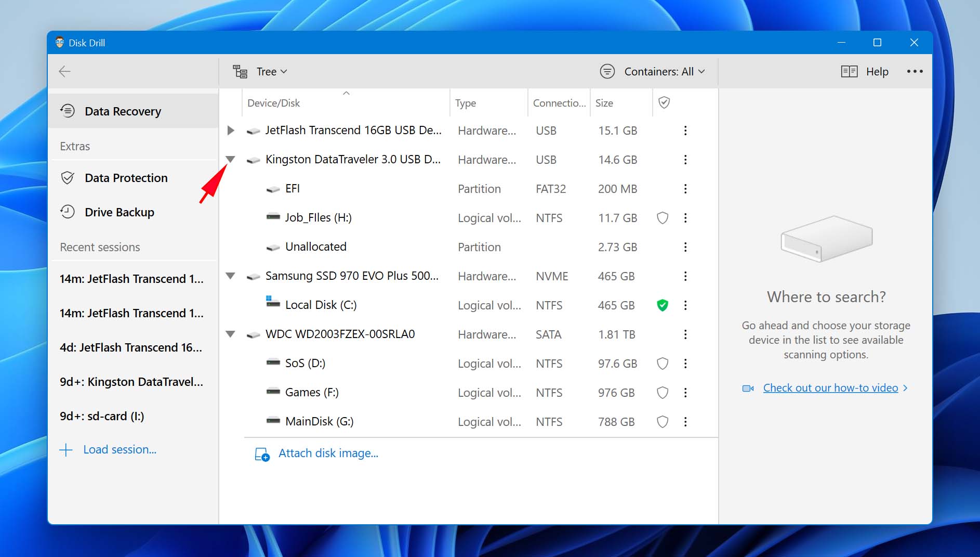
Task: Click the video camera icon by how-to link
Action: tap(748, 388)
